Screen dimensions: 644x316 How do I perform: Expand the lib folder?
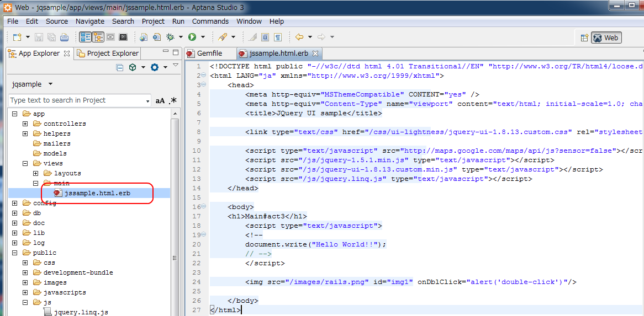click(x=15, y=233)
